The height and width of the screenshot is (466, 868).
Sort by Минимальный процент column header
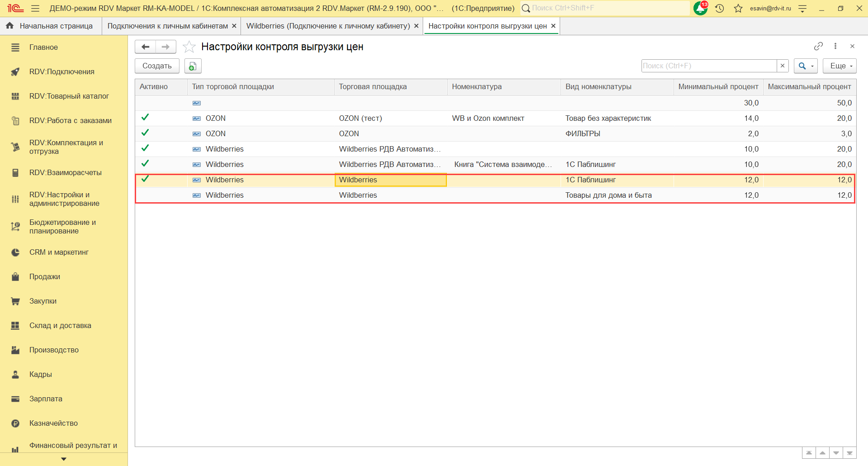point(718,87)
